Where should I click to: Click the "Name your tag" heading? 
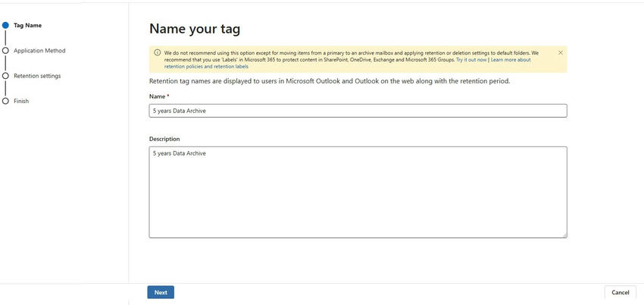tap(195, 29)
